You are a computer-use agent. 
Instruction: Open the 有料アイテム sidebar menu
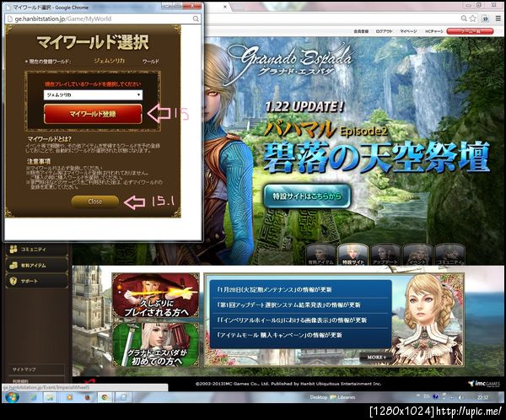[x=36, y=266]
